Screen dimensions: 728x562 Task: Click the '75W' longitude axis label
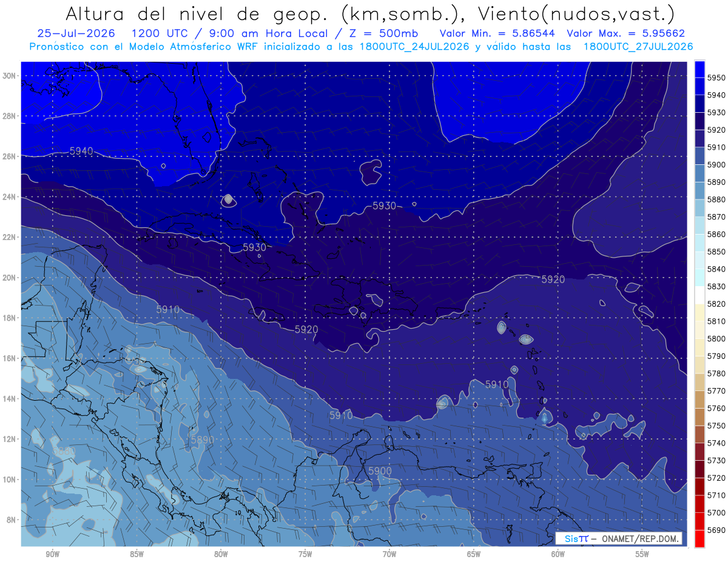pos(305,554)
